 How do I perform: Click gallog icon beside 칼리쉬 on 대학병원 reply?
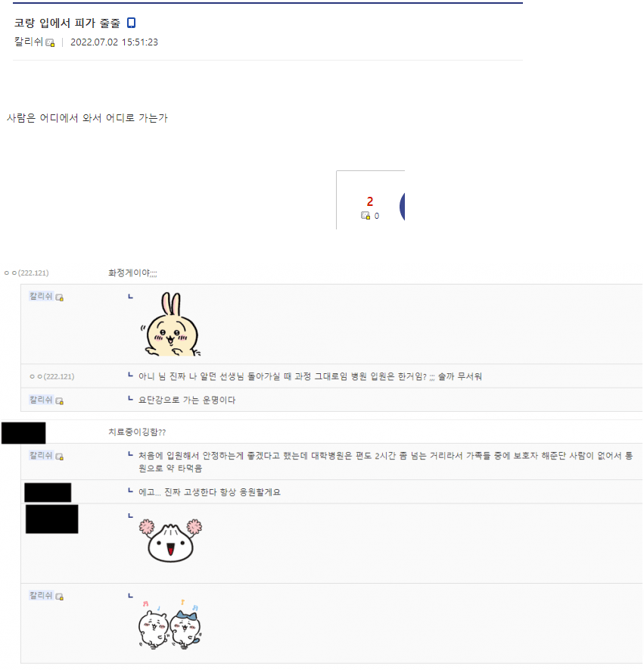[59, 457]
